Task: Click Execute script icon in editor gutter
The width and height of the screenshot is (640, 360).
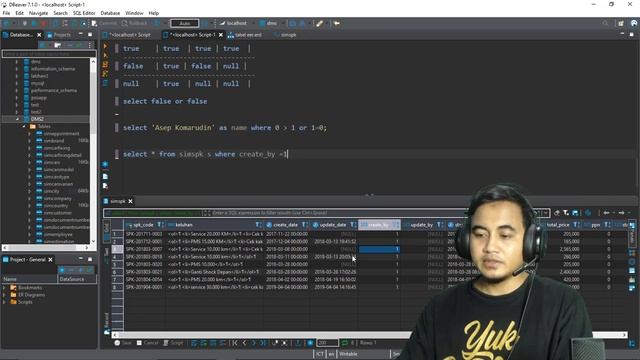Action: tap(105, 64)
